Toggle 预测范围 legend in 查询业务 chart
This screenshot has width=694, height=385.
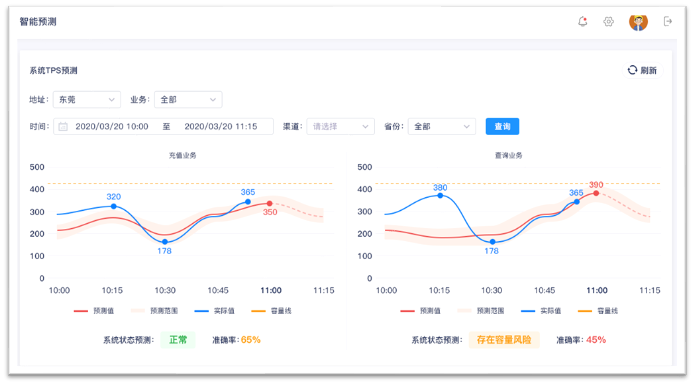[x=481, y=311]
